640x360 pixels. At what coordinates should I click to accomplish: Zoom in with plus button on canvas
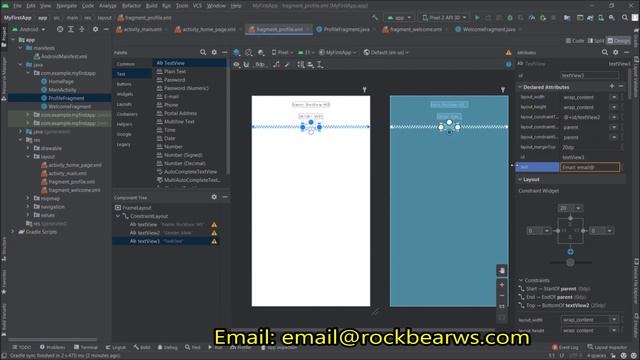pyautogui.click(x=502, y=285)
